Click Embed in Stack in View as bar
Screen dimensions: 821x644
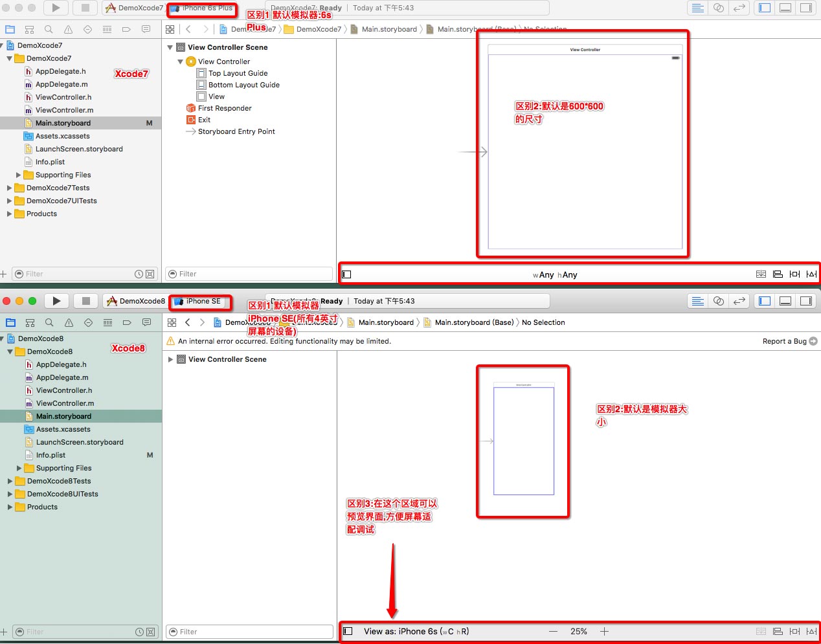761,632
